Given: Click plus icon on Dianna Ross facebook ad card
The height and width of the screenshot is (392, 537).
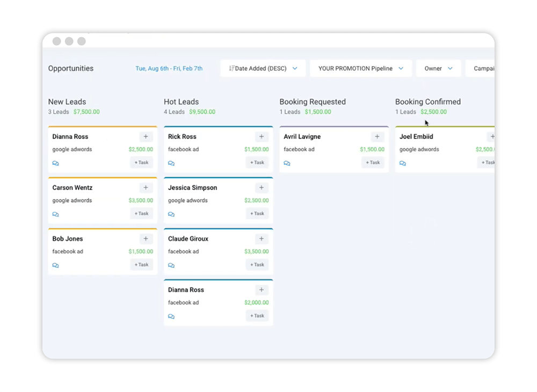Looking at the screenshot, I should 262,289.
